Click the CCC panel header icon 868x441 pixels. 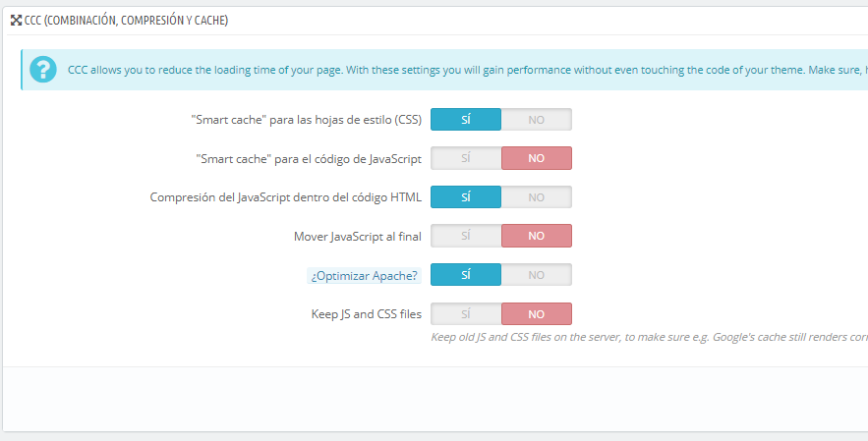coord(16,21)
